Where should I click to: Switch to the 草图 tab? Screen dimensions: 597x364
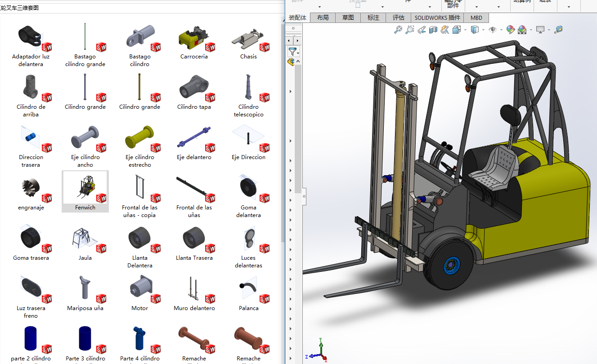point(348,18)
